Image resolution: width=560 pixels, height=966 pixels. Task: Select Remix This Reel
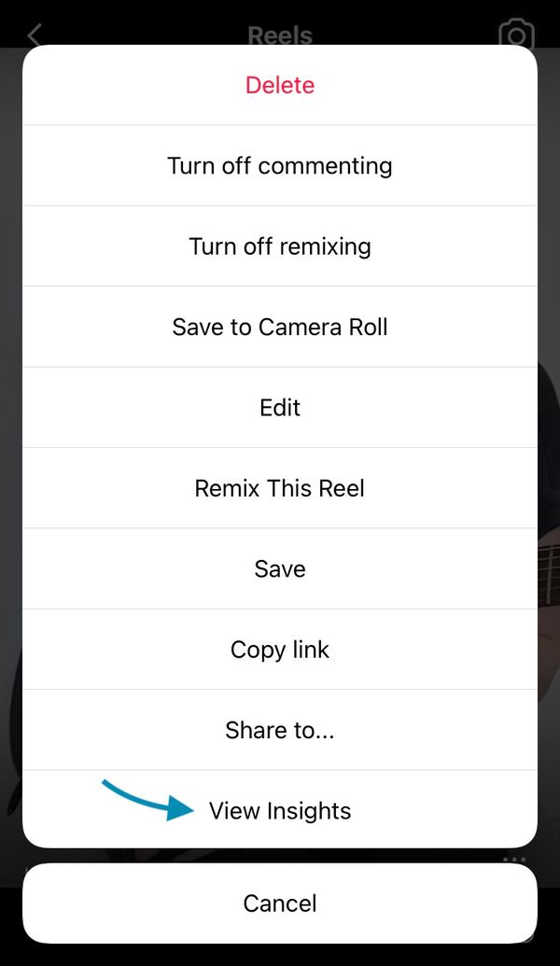pos(280,487)
